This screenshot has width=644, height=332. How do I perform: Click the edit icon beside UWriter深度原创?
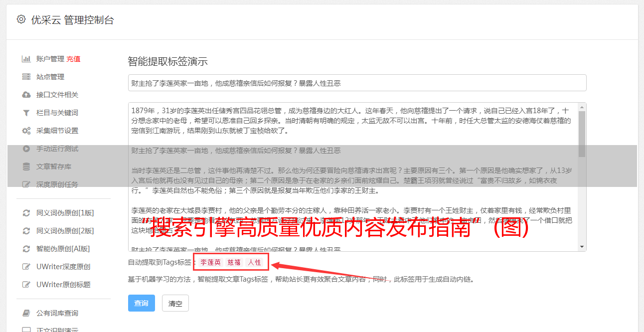[x=26, y=267]
